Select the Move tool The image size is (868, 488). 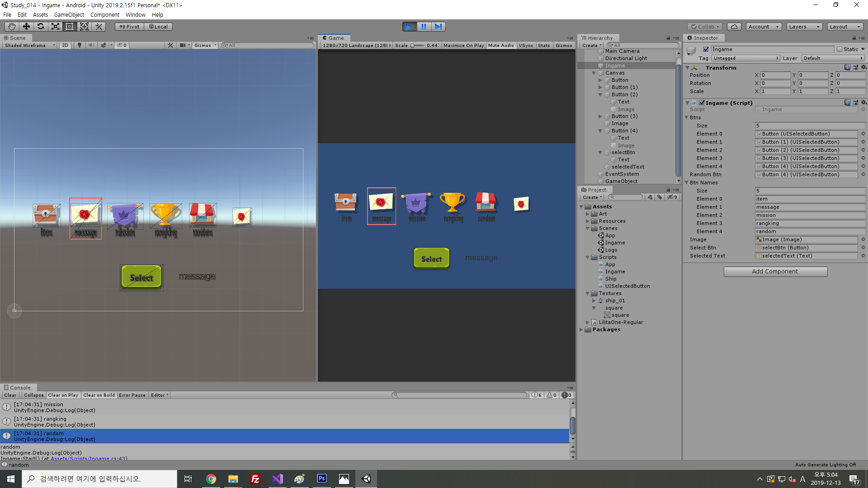tap(26, 27)
